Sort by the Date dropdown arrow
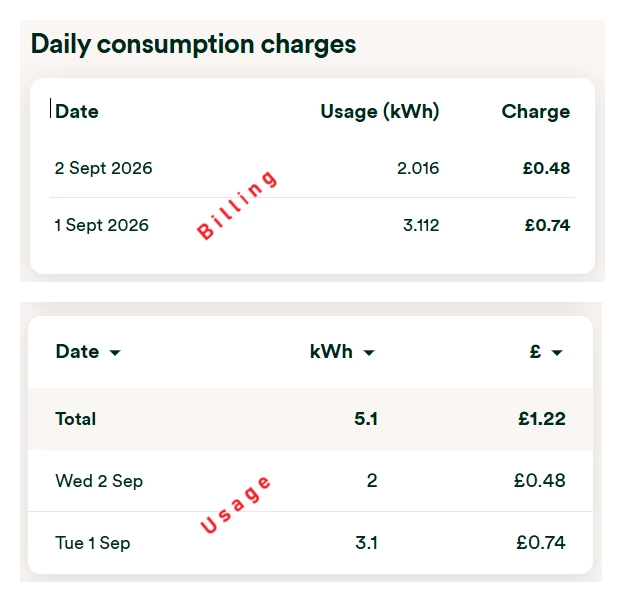The width and height of the screenshot is (627, 606). 115,352
